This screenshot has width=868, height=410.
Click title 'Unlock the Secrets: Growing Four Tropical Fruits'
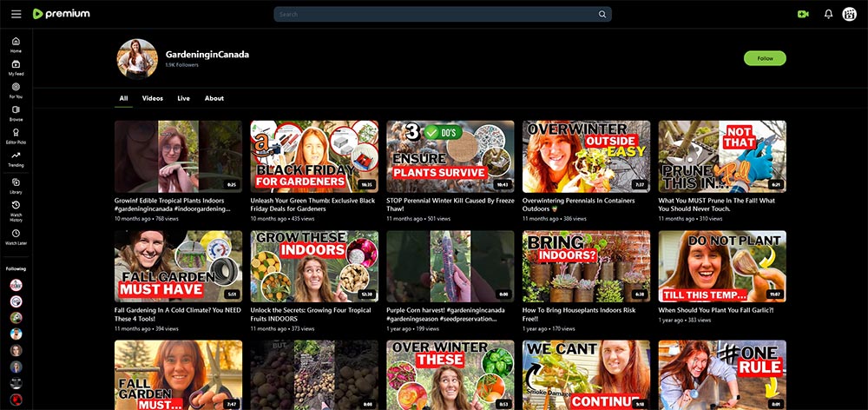coord(311,314)
